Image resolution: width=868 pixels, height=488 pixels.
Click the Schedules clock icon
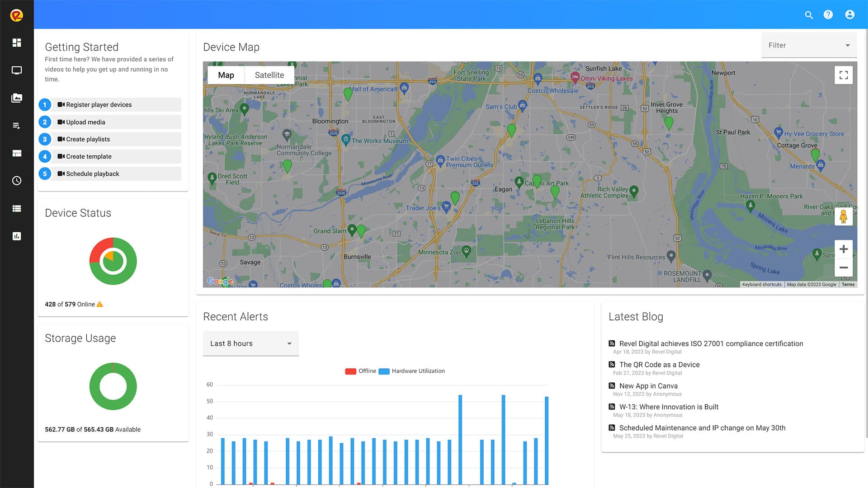pos(17,180)
